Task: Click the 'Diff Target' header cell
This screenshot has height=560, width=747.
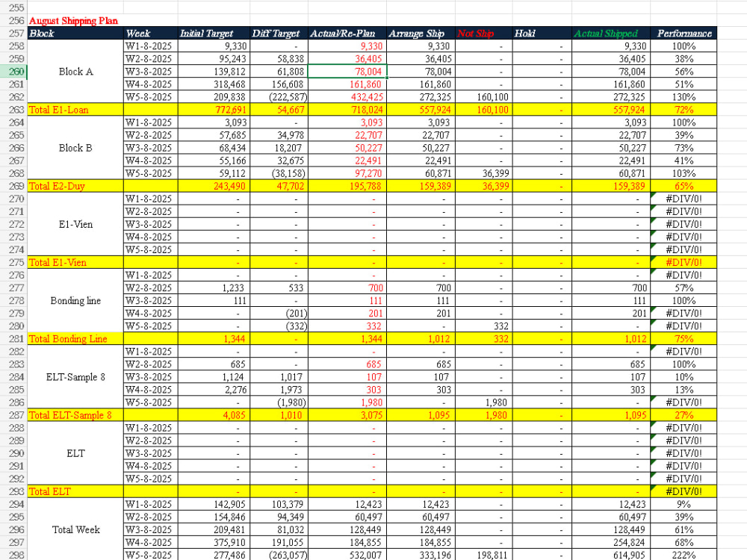Action: coord(279,34)
